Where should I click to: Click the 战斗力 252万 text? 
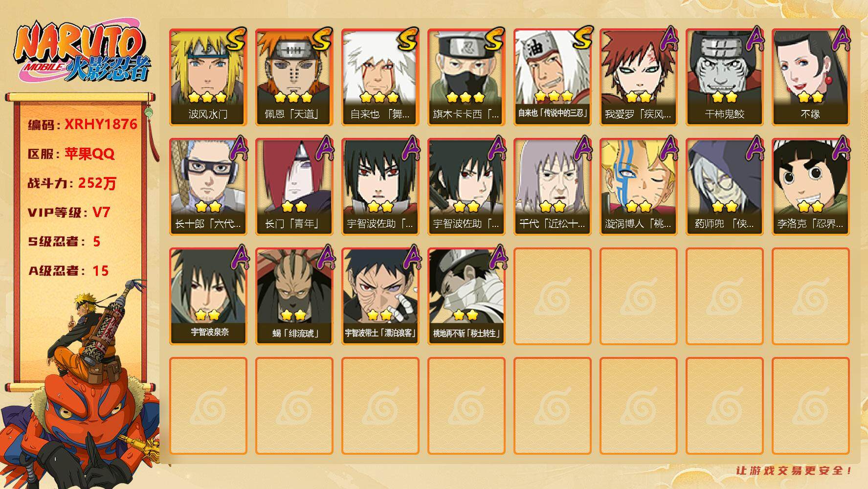tap(72, 183)
